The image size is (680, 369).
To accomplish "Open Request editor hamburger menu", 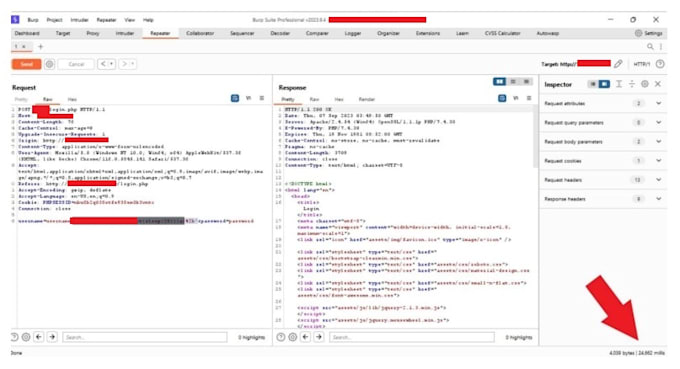I will click(262, 98).
